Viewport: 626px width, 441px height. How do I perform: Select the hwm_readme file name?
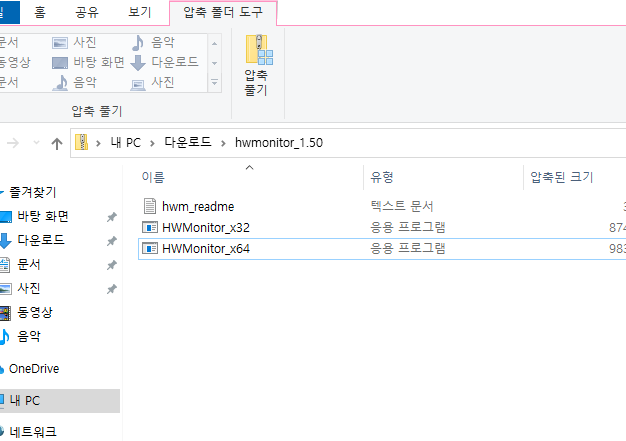coord(198,206)
